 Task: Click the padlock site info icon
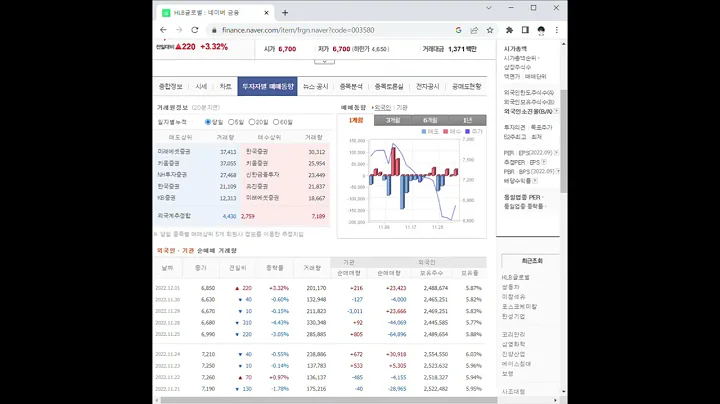pyautogui.click(x=214, y=30)
